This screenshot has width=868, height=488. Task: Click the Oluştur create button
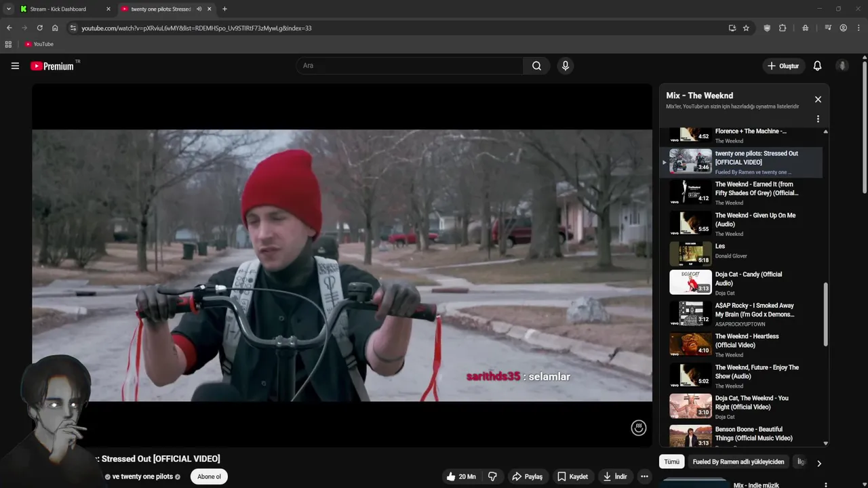[x=783, y=66]
